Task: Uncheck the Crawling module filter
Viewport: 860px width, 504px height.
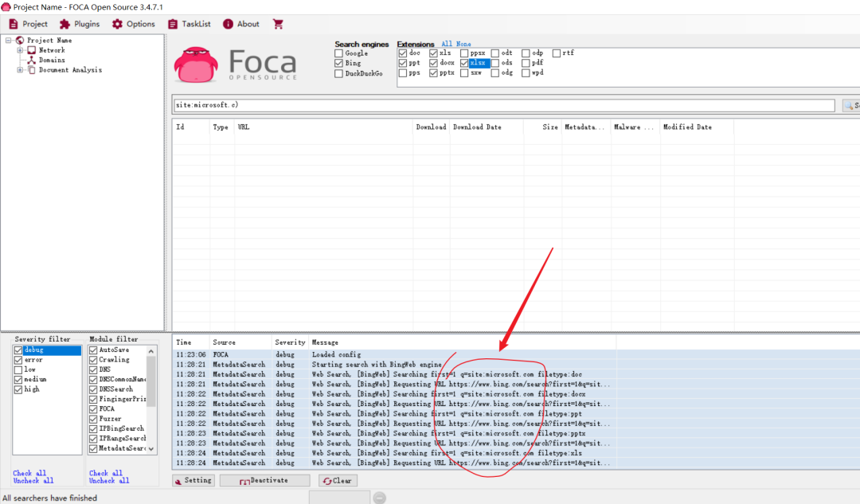Action: point(93,360)
